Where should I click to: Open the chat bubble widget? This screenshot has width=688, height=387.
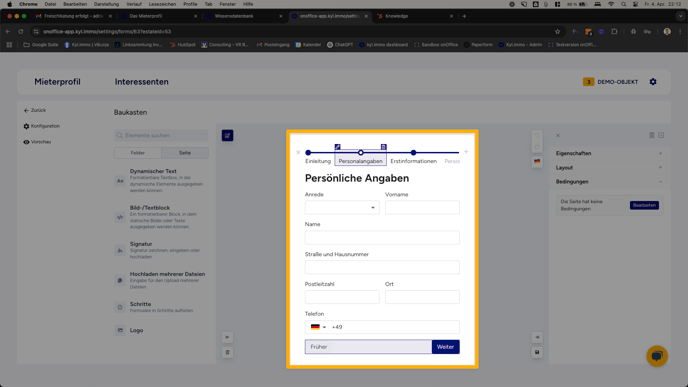657,356
